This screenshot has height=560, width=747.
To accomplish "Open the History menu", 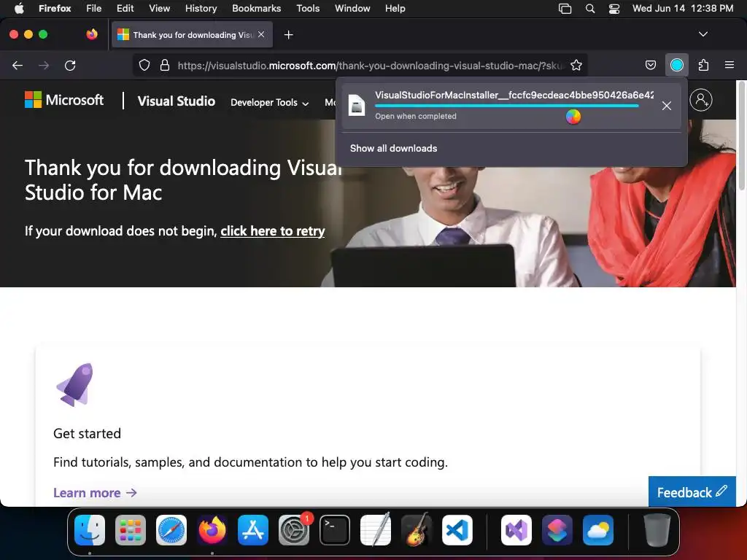I will pyautogui.click(x=201, y=9).
